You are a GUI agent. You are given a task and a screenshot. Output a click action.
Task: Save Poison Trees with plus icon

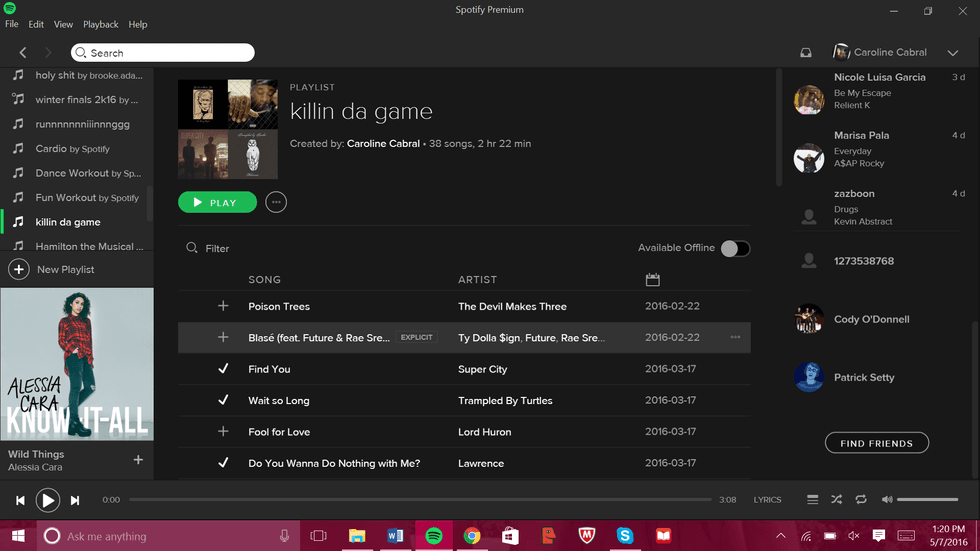(x=223, y=306)
